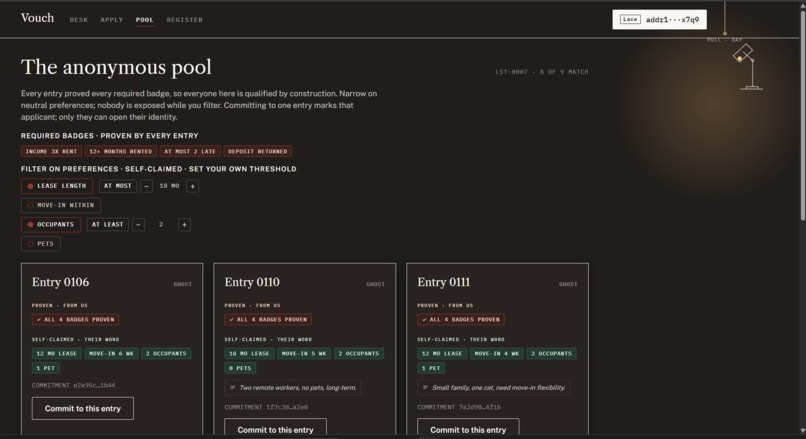Open the Register tab
This screenshot has width=806, height=439.
pos(185,20)
